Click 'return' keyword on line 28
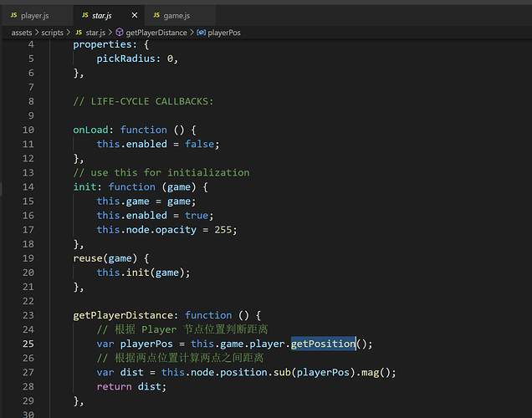Image resolution: width=532 pixels, height=418 pixels. (114, 387)
